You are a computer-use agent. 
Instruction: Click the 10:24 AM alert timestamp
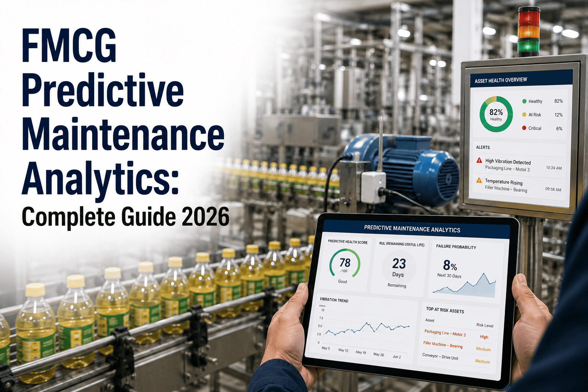(x=554, y=168)
